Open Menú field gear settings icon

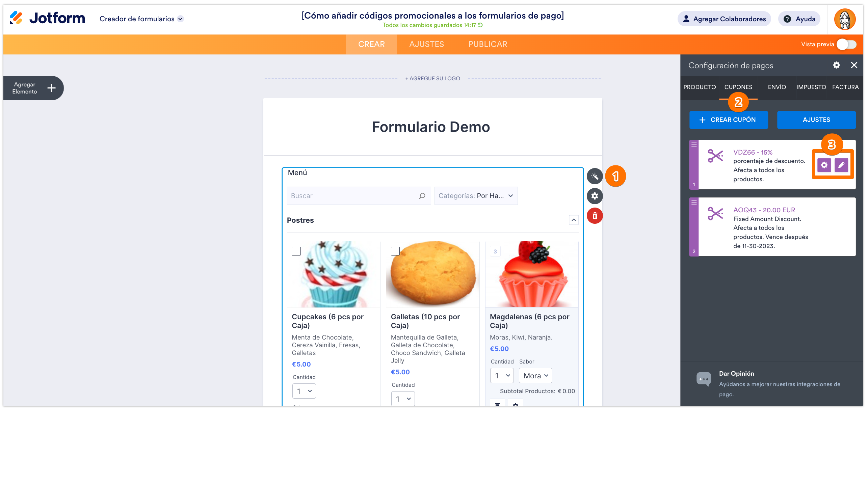pyautogui.click(x=595, y=196)
